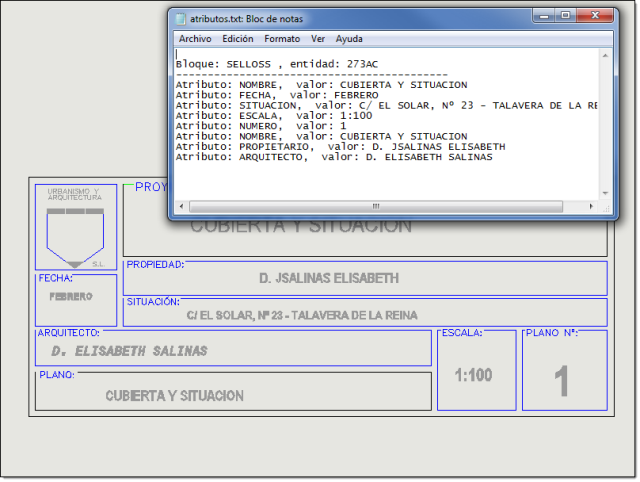Click the horizontal scrollbar thumb
640x482 pixels.
376,207
